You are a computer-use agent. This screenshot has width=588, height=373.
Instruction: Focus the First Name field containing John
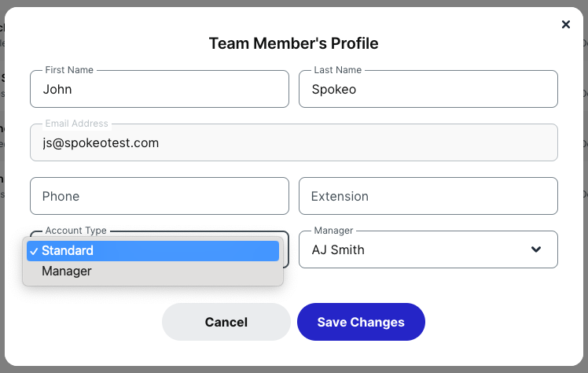[x=160, y=90]
